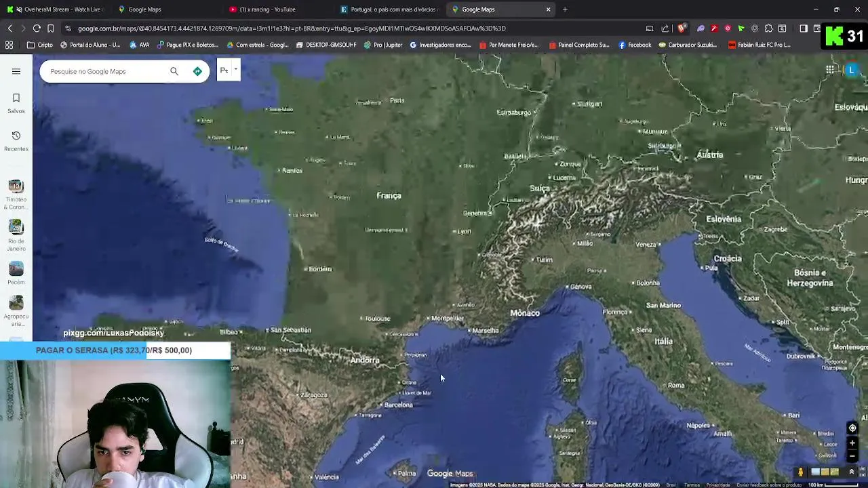Click the San Marino label
The height and width of the screenshot is (488, 868).
tap(663, 305)
